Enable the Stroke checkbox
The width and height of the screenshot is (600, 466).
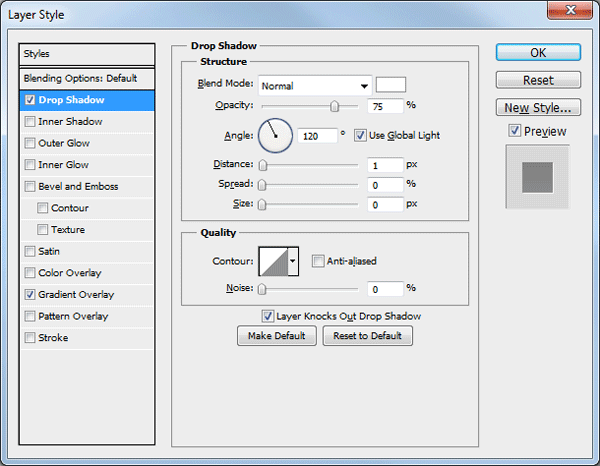click(x=30, y=338)
